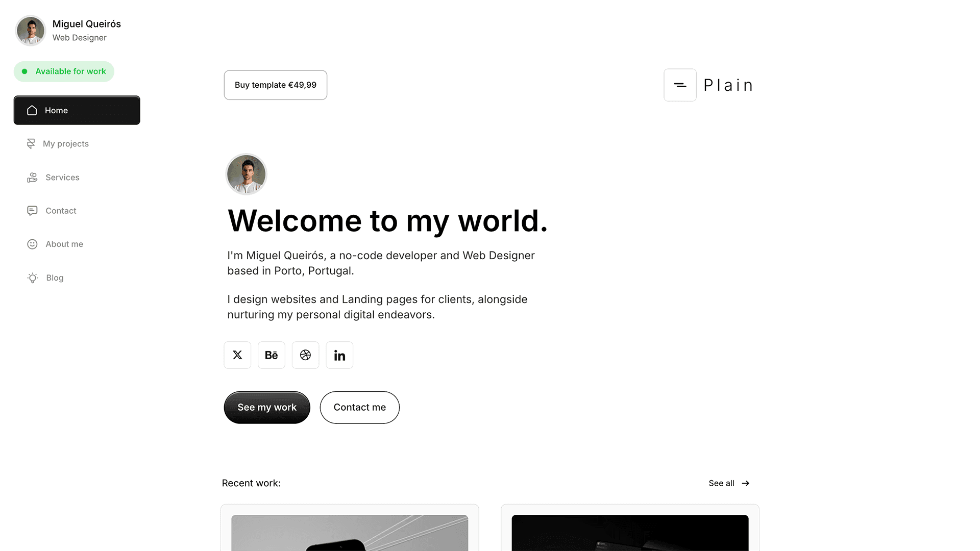Click the Dribbble social icon

pyautogui.click(x=306, y=355)
